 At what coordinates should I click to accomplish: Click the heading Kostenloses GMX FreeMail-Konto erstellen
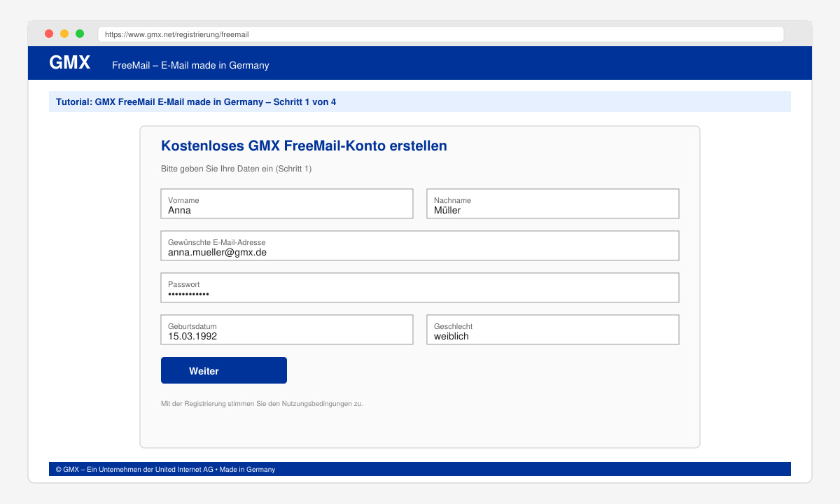304,146
